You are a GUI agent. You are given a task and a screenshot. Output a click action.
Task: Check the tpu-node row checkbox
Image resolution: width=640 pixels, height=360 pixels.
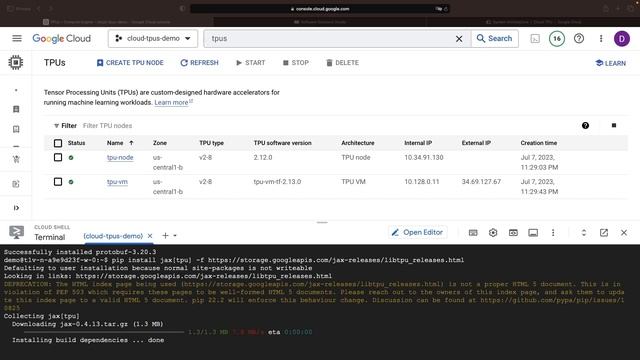(x=58, y=158)
